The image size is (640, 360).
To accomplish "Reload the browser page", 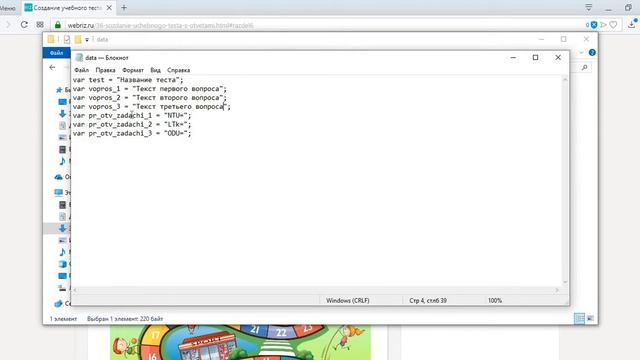I will [x=24, y=25].
